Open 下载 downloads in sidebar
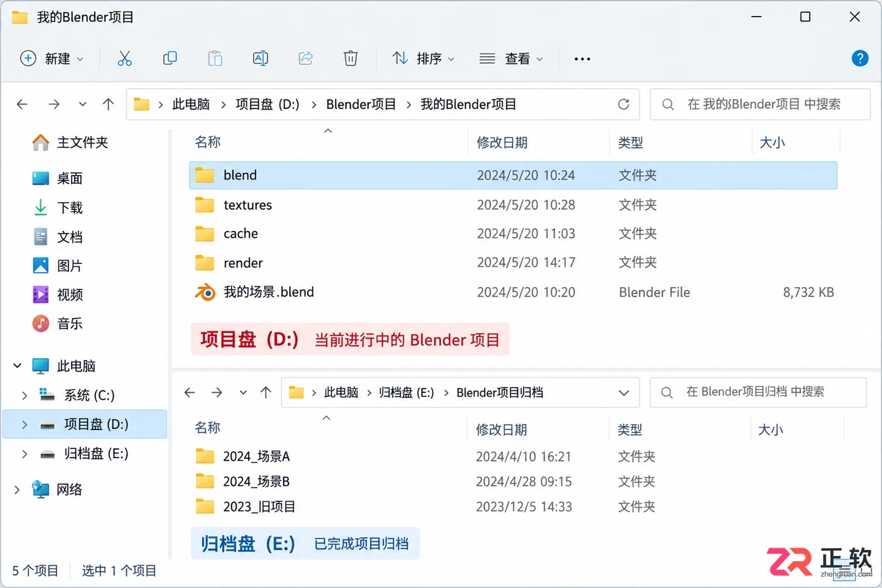 pyautogui.click(x=57, y=208)
